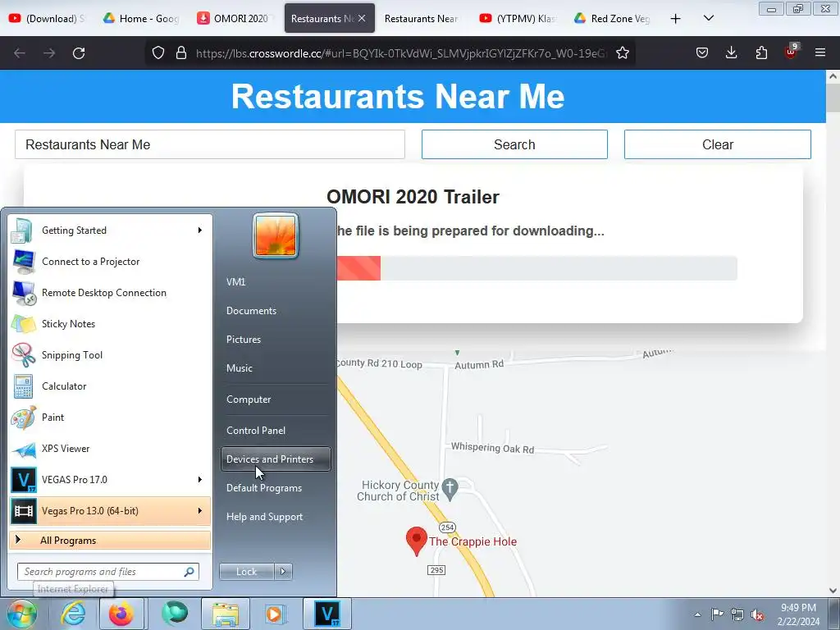The height and width of the screenshot is (630, 840).
Task: Switch to VEGAS Pro 17 in taskbar
Action: click(x=327, y=614)
